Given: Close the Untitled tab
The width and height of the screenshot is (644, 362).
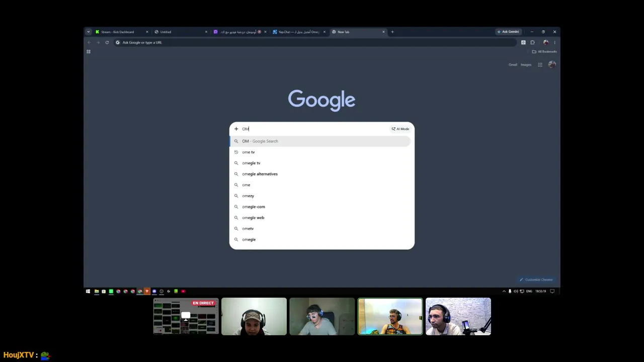Looking at the screenshot, I should click(x=206, y=32).
